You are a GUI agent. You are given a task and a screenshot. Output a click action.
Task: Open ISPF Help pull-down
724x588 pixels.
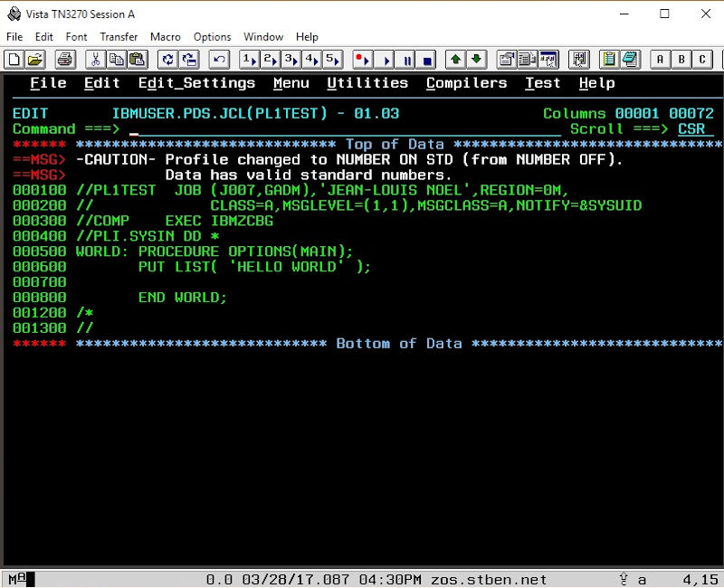[x=596, y=83]
